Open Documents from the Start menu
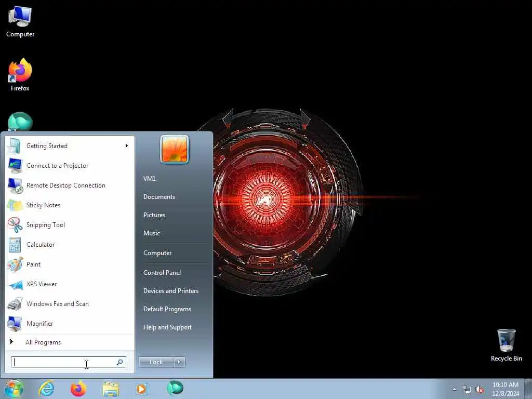 [x=159, y=197]
